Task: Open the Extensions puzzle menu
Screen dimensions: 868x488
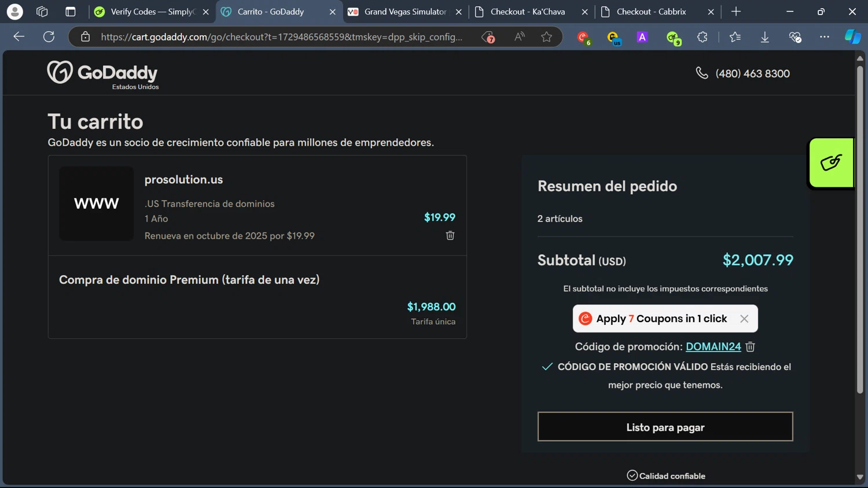Action: [x=703, y=37]
